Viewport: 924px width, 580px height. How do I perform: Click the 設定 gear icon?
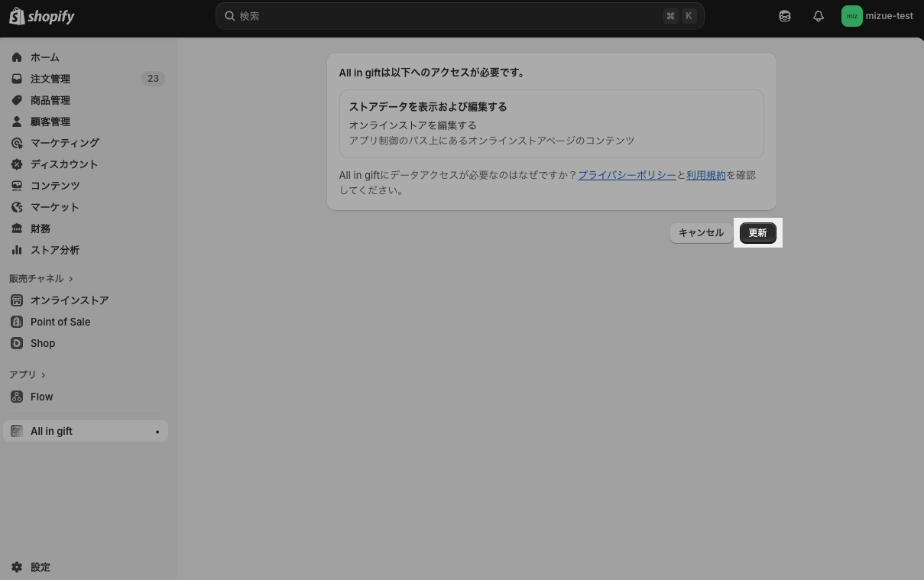(x=17, y=567)
